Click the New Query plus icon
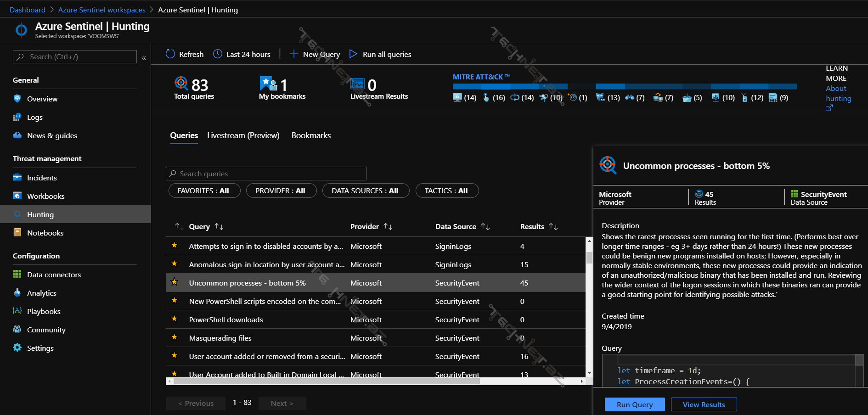 [293, 54]
